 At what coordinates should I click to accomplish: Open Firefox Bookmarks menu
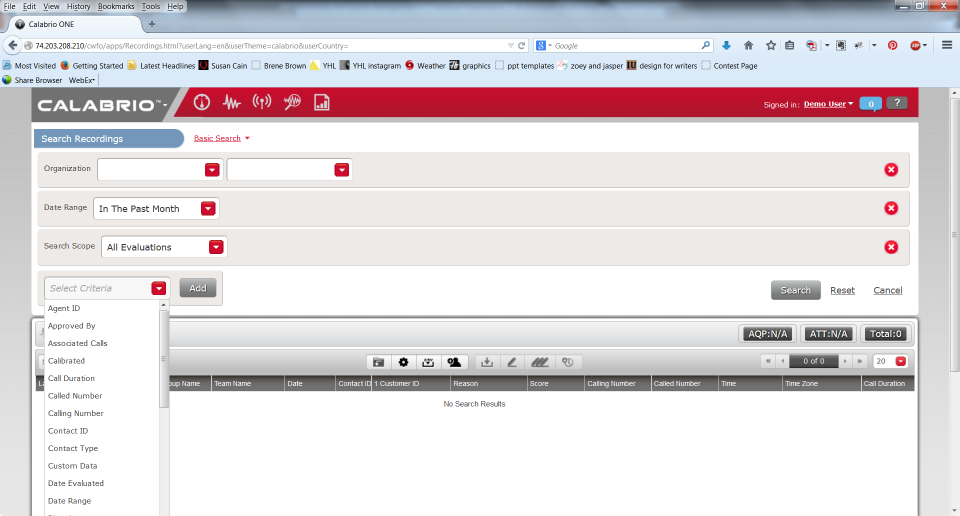point(116,6)
